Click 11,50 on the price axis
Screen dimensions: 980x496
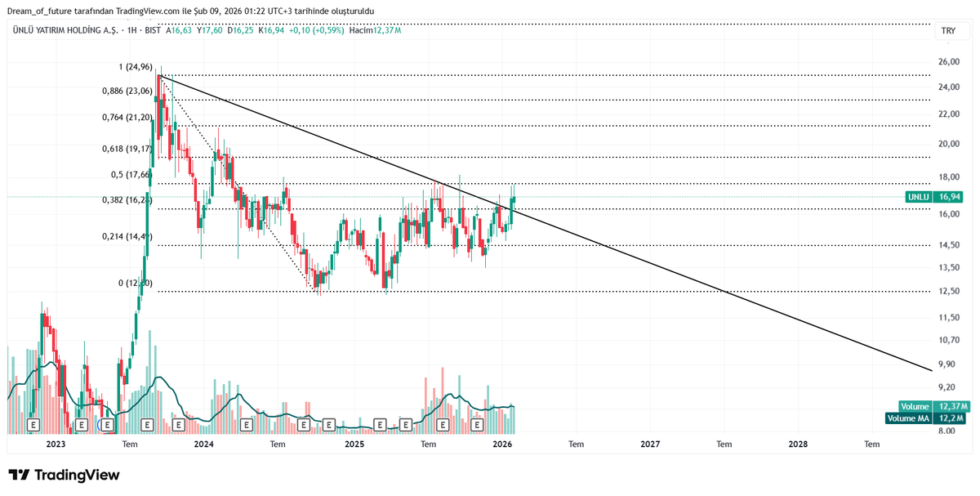pos(949,317)
